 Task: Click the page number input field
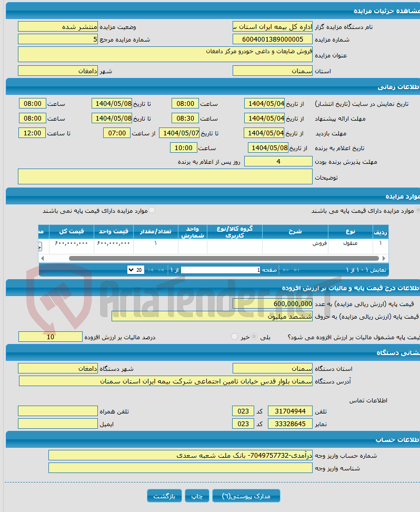(221, 270)
